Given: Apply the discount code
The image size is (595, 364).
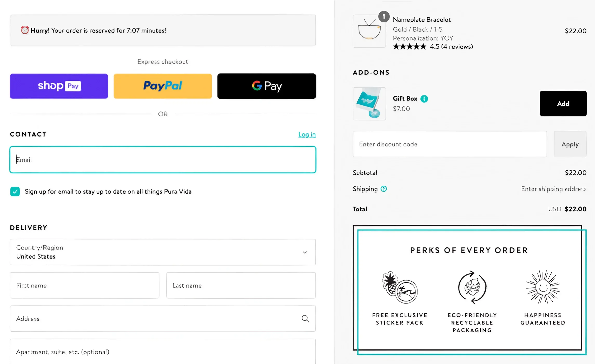Looking at the screenshot, I should (x=570, y=144).
